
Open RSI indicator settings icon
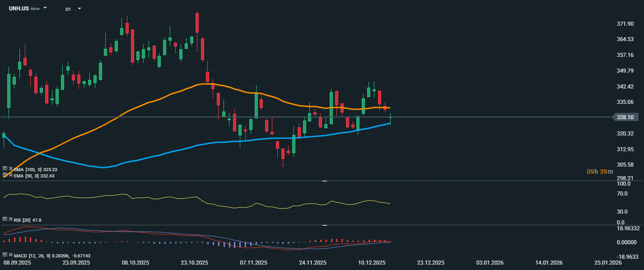pos(5,219)
